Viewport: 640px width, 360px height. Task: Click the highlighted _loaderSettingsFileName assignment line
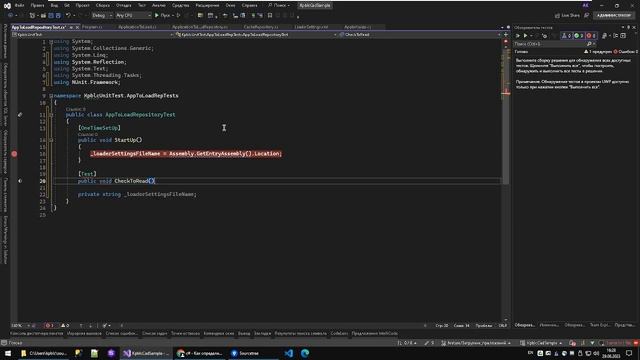point(186,154)
